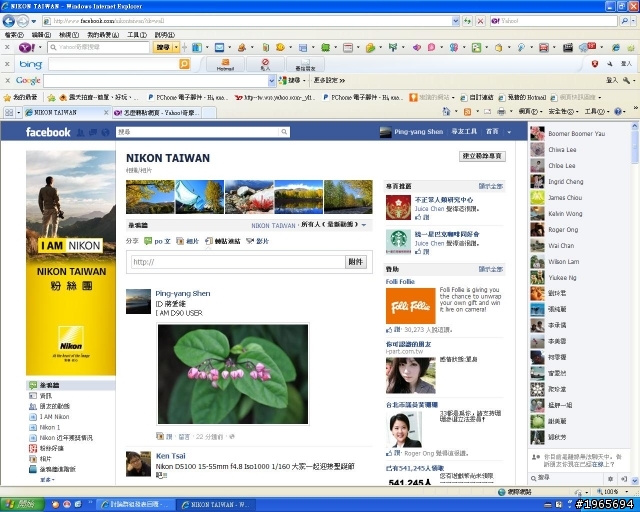
Task: Select the po 文 status icon in the composer
Action: coord(148,241)
